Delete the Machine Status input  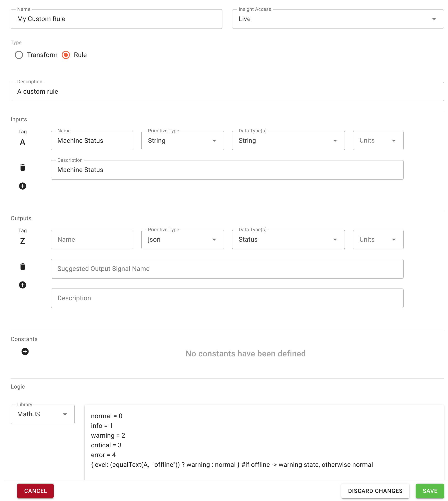[x=23, y=167]
